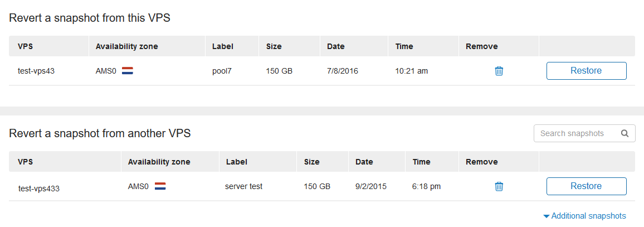The width and height of the screenshot is (644, 227).
Task: Click the pool7 label cell
Action: [222, 71]
